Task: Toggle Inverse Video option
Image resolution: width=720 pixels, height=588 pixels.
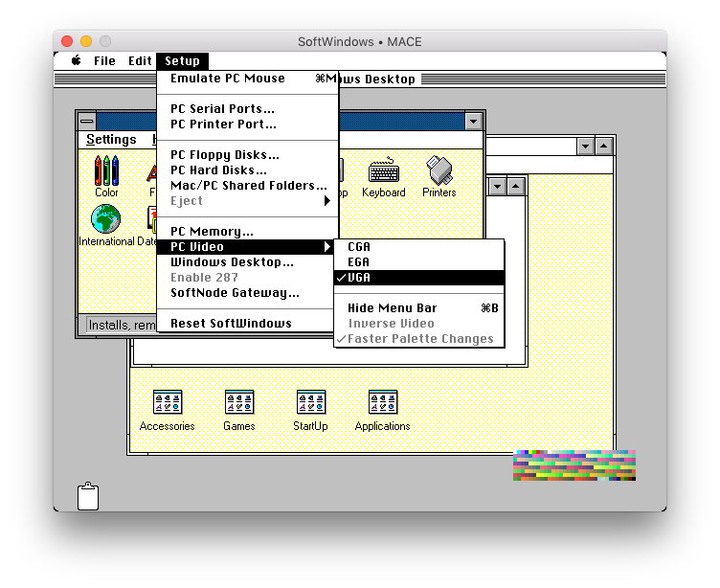Action: [x=419, y=324]
